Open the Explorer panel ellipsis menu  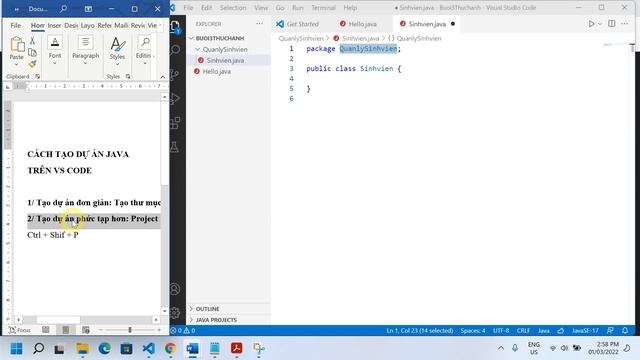(260, 24)
